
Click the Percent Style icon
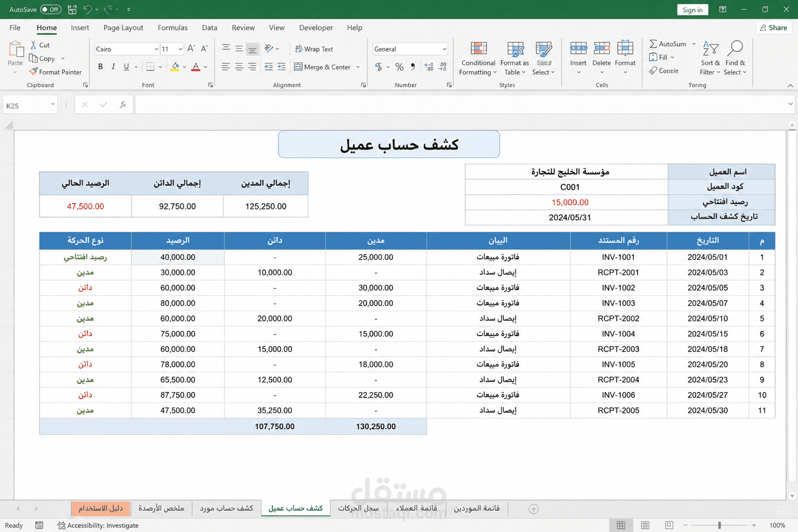pyautogui.click(x=399, y=66)
